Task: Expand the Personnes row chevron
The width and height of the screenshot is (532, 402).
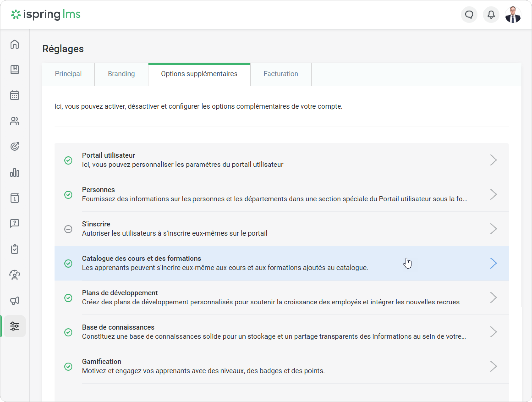Action: 493,194
